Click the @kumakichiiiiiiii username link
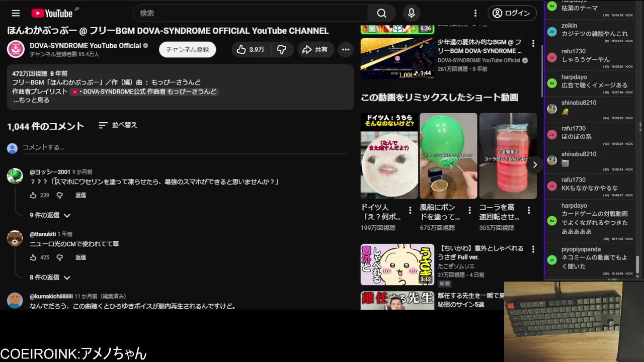Screen dimensions: 644x362 [51, 297]
